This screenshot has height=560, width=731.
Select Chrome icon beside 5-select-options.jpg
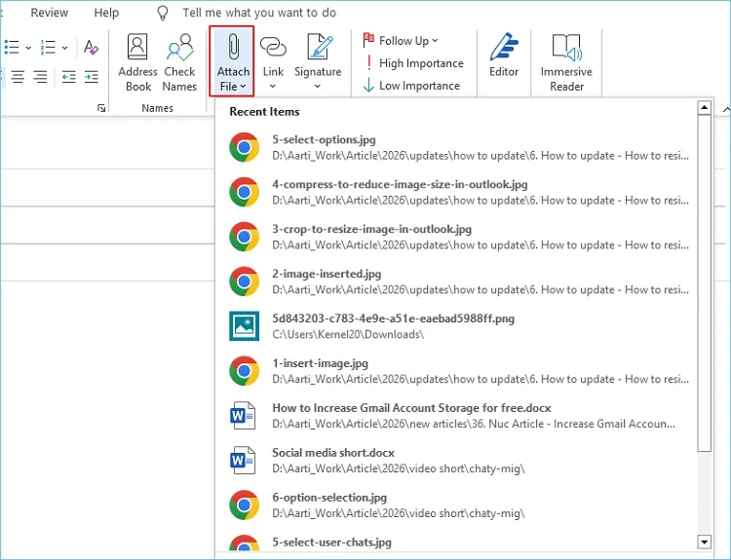point(244,147)
